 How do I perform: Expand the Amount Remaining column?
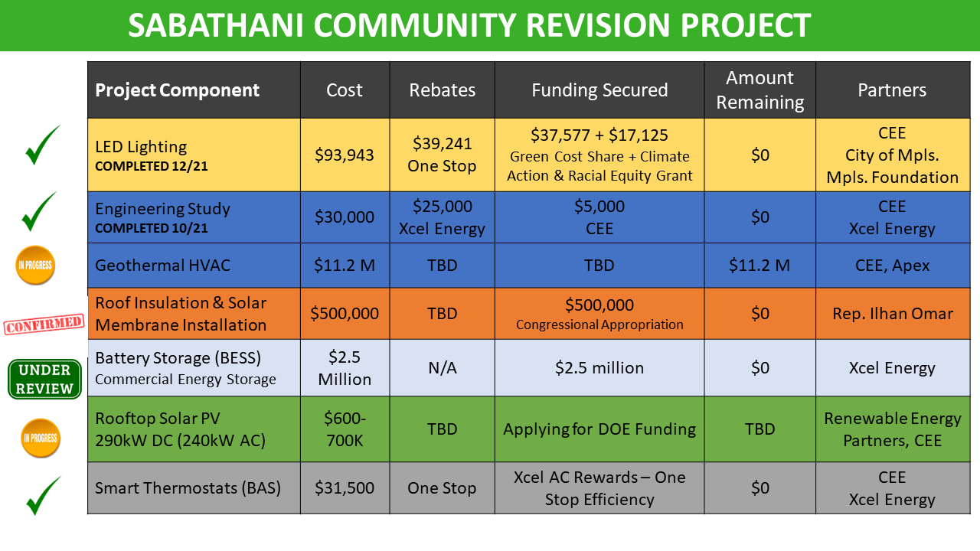759,90
